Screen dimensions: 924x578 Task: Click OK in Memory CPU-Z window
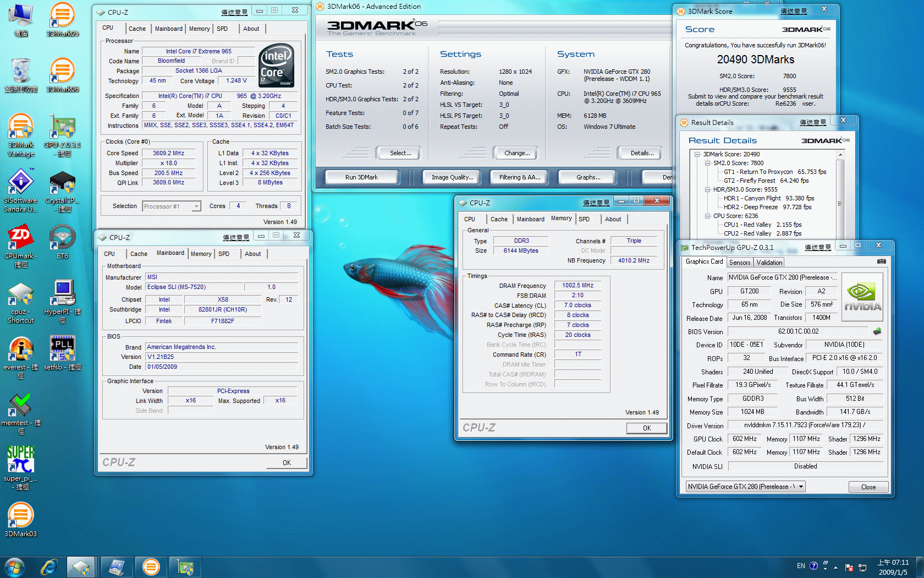tap(647, 428)
